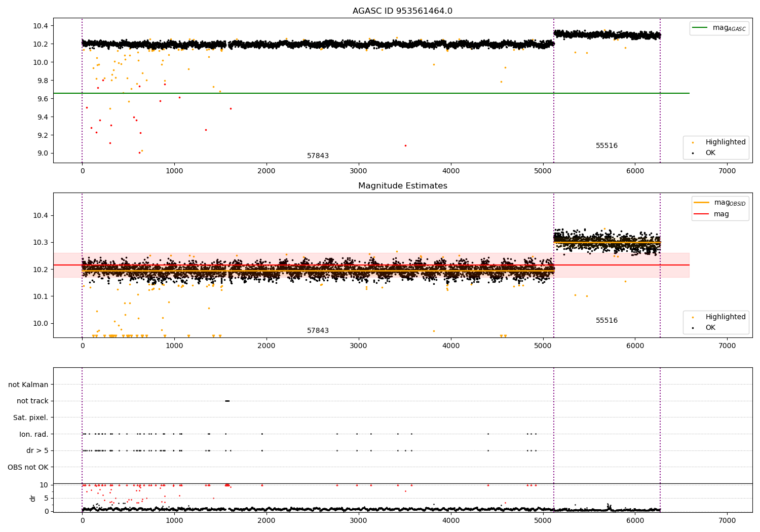Click the 'AGASC ID 953561464.0' figure title
This screenshot has width=760, height=532.
(x=402, y=11)
